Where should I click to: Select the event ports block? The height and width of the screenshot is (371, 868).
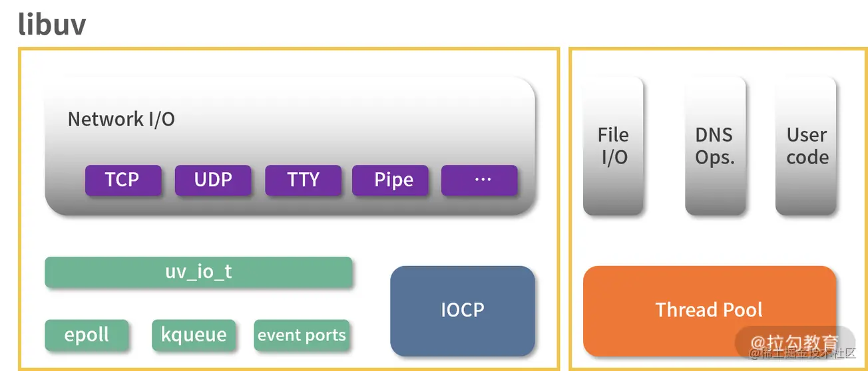[302, 335]
